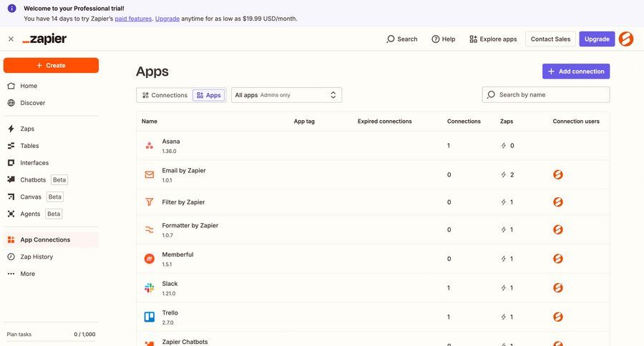Open Search in the top header
Viewport: 644px width, 346px height.
pyautogui.click(x=401, y=39)
